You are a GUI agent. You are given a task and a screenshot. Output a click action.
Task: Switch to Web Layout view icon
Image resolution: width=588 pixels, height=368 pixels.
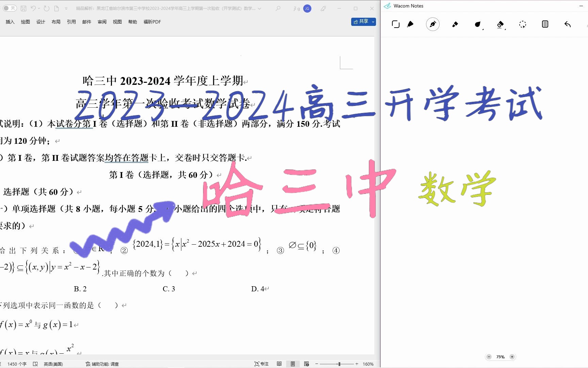click(307, 364)
